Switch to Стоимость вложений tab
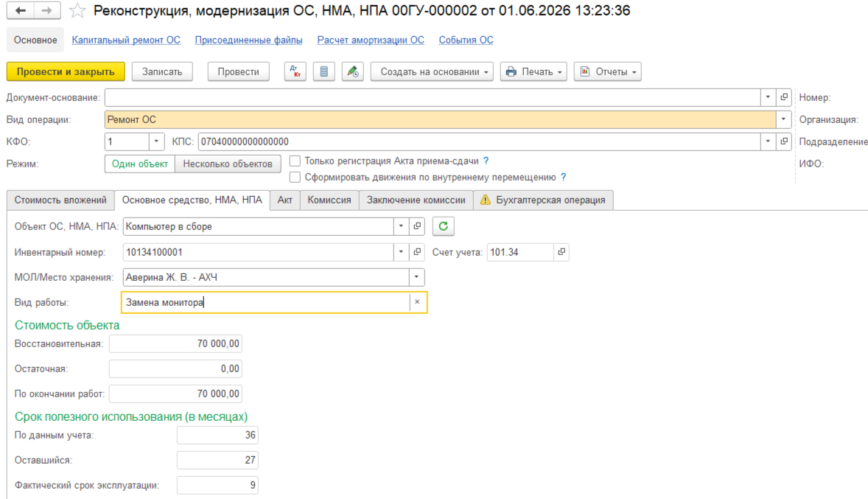Viewport: 868px width, 499px height. pos(60,200)
